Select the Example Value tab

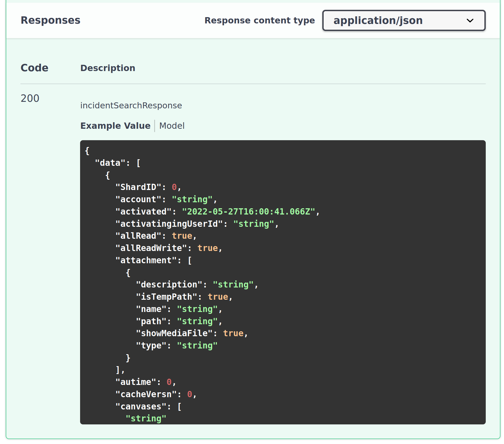pyautogui.click(x=115, y=126)
